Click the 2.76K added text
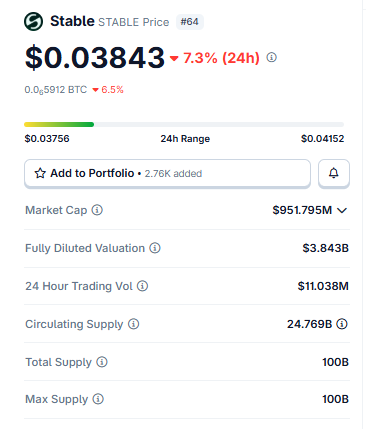This screenshot has width=366, height=429. [x=173, y=174]
